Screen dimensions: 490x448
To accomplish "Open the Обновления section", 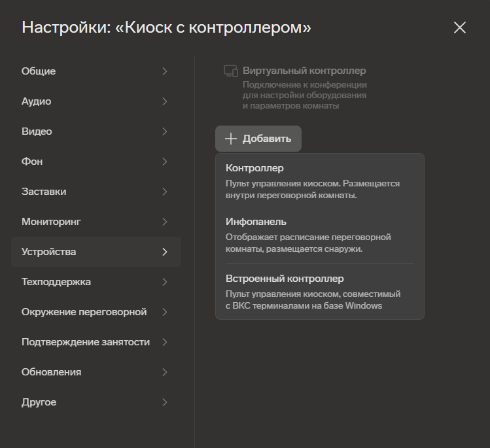I will (52, 372).
